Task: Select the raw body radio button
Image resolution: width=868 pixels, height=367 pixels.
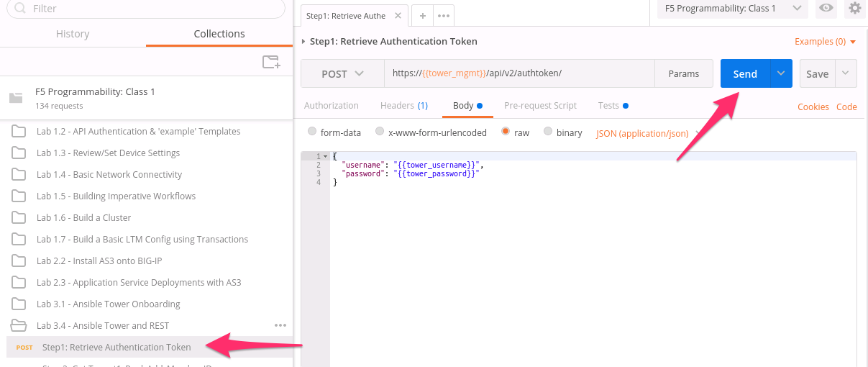Action: (x=506, y=132)
